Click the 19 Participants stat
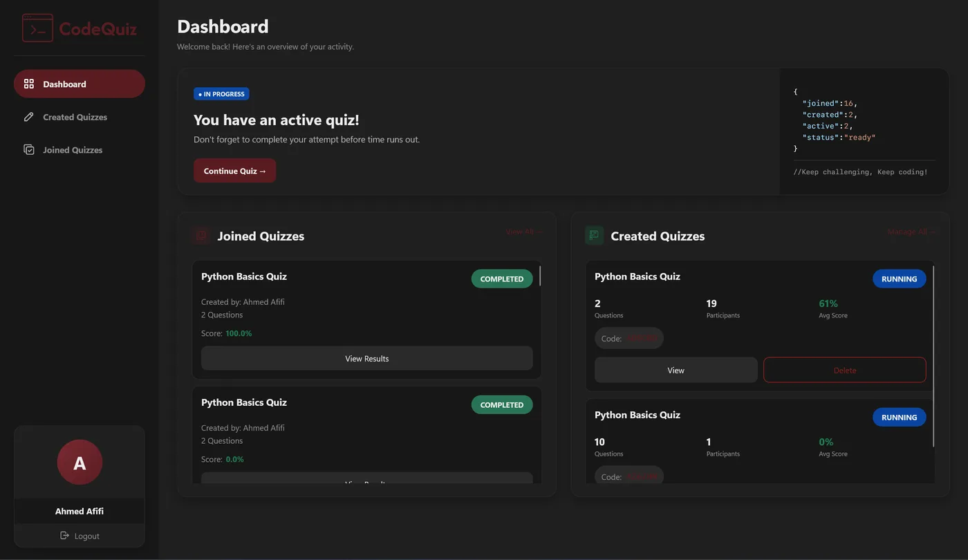 pos(723,308)
